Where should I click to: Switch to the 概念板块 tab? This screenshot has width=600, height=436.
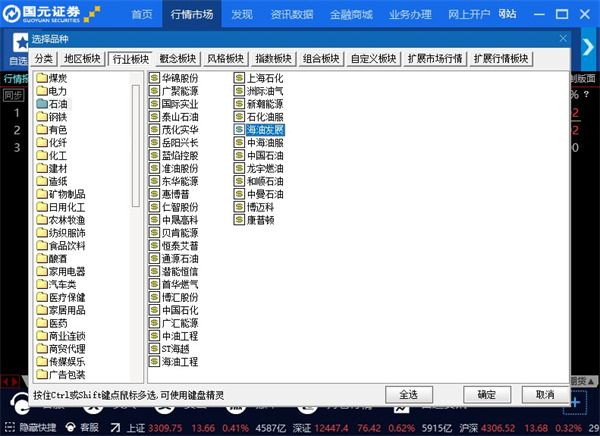pos(180,58)
